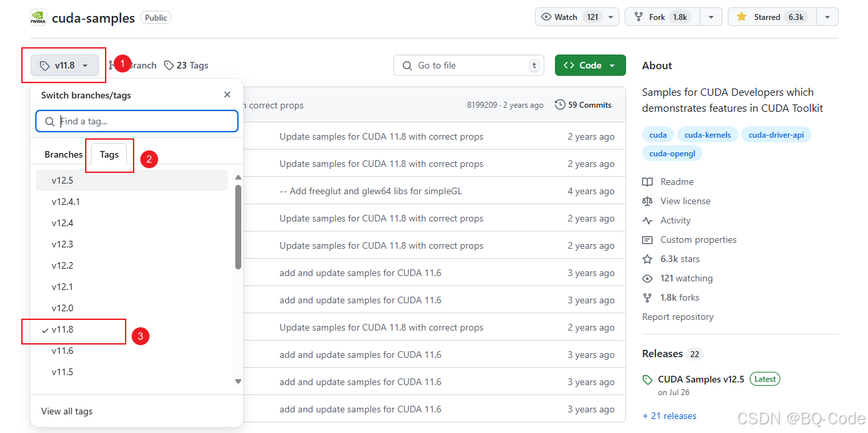Click the NVIDIA organization logo

38,18
